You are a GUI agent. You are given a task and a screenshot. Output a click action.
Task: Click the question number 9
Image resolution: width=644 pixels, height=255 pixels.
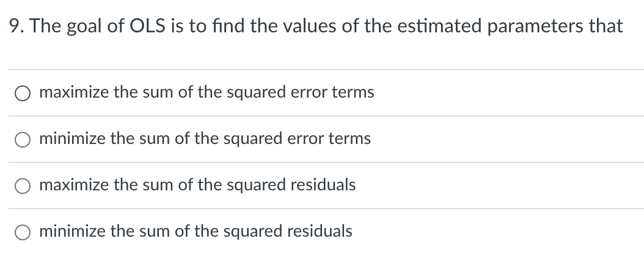[x=13, y=26]
